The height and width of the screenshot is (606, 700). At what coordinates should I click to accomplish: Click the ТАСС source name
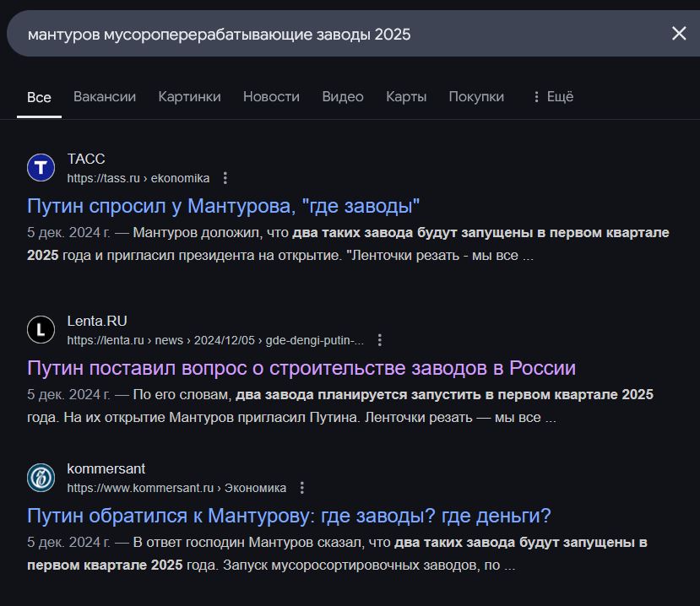[x=86, y=159]
